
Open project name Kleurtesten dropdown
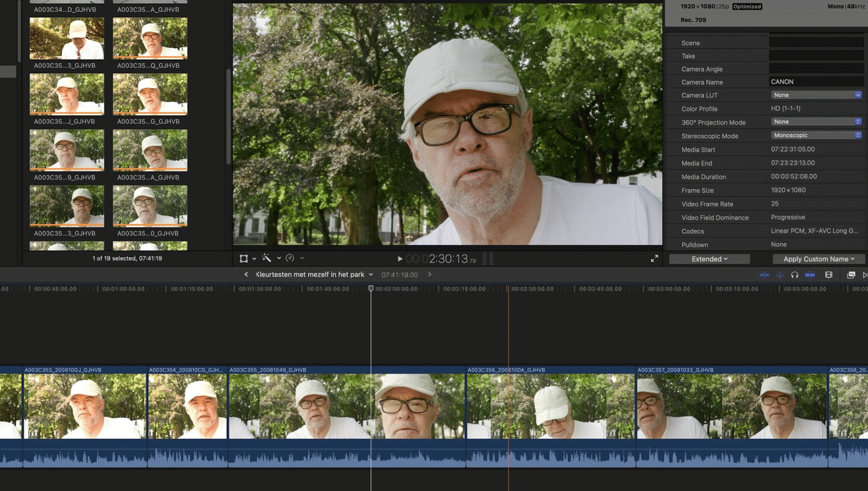314,275
